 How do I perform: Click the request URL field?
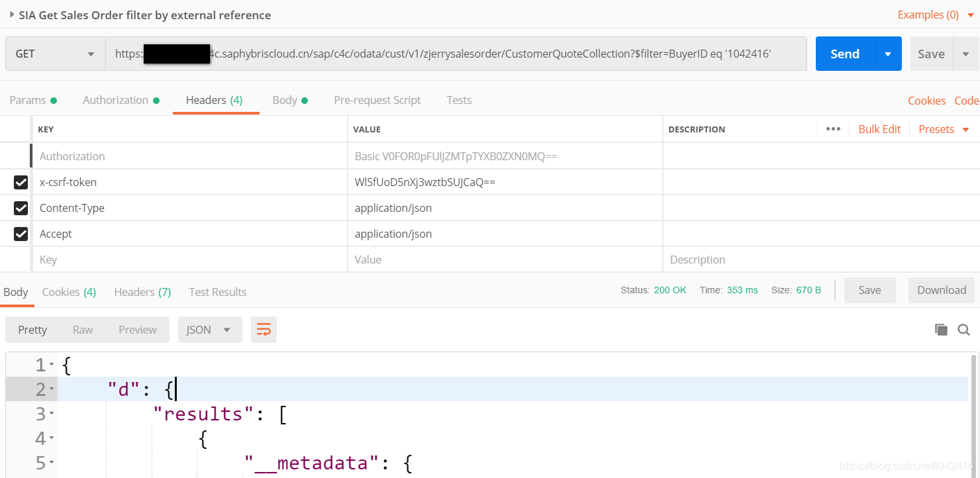456,54
